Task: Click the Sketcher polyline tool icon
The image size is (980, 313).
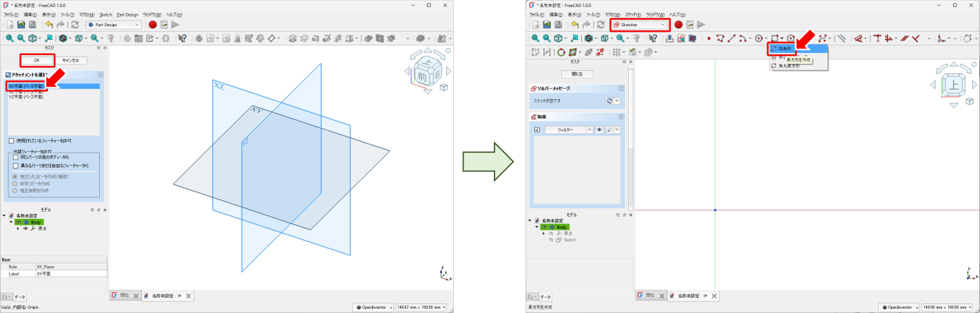Action: pyautogui.click(x=720, y=39)
